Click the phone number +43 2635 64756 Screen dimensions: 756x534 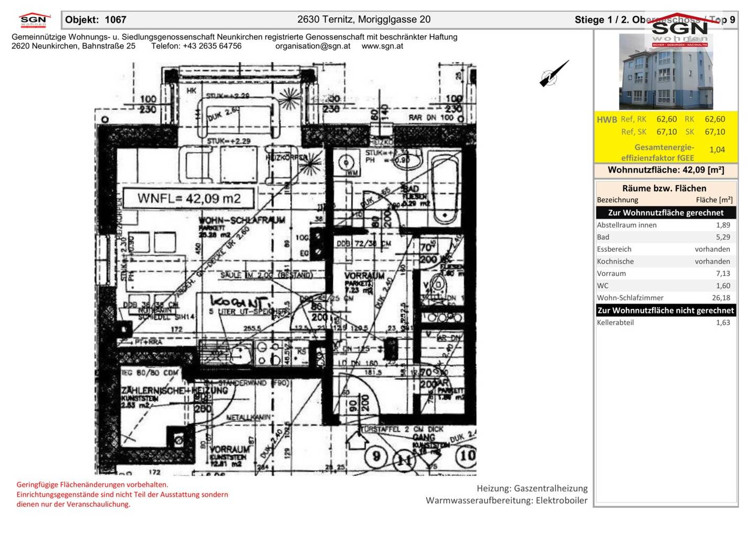coord(212,46)
